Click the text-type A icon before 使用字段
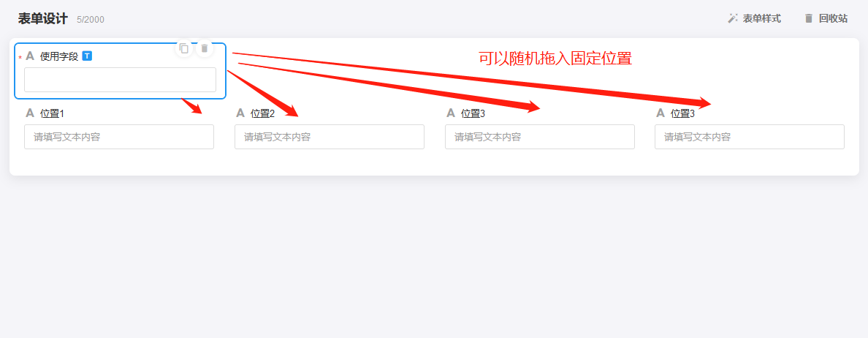 coord(30,56)
